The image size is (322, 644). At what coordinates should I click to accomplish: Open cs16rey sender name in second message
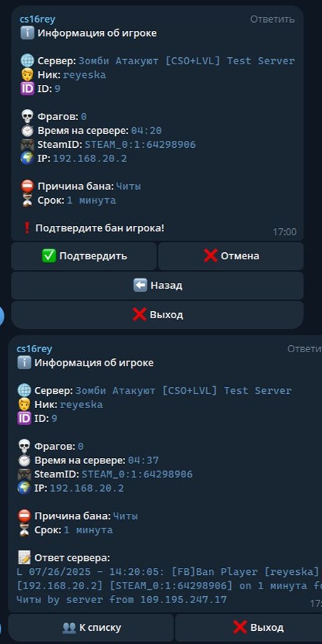[x=35, y=348]
